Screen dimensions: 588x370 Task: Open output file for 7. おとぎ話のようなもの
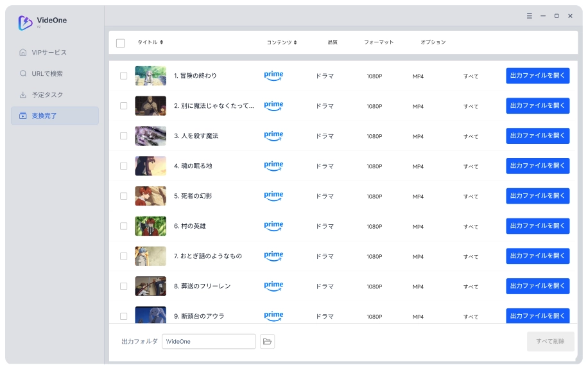tap(537, 256)
